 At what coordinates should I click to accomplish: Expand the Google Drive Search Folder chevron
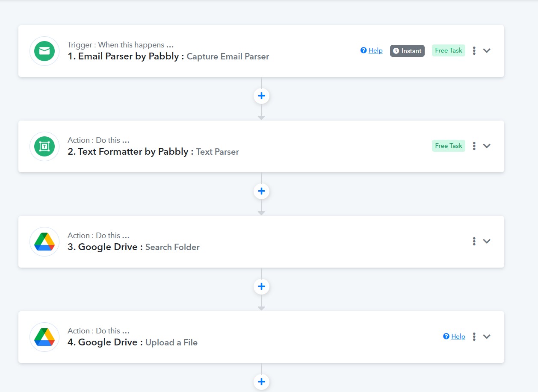pyautogui.click(x=487, y=241)
